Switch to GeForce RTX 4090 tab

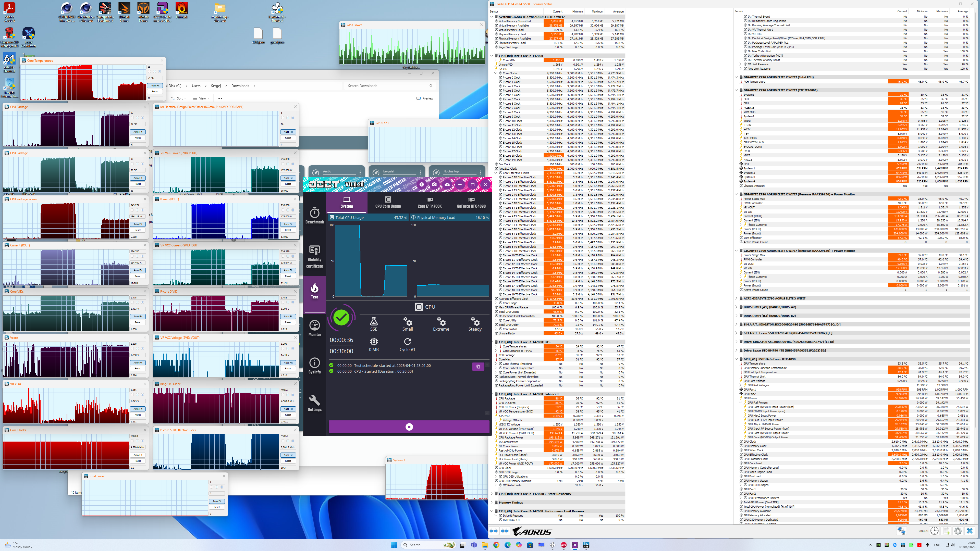point(471,202)
